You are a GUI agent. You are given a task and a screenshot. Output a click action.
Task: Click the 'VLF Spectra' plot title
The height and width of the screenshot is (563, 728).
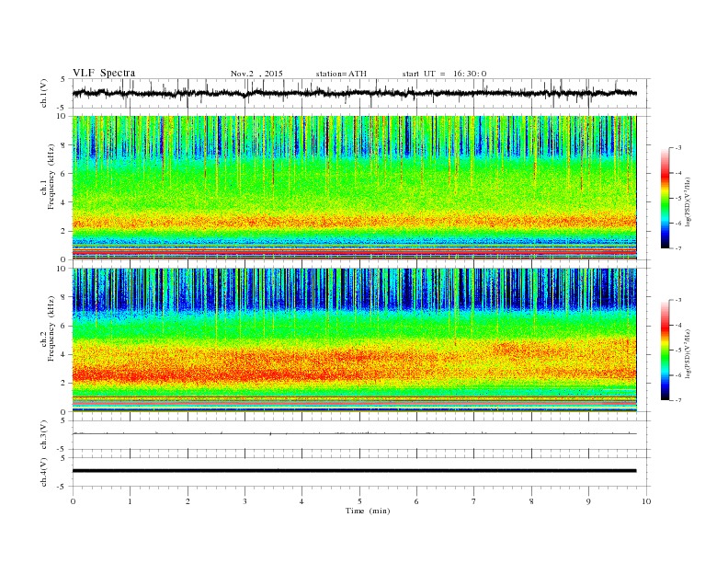click(104, 73)
